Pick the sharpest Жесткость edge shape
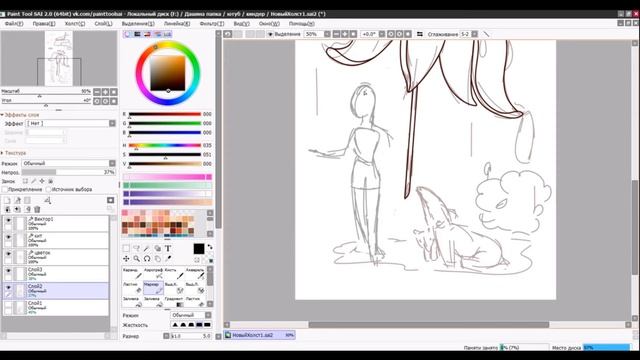640x360 pixels. (207, 325)
